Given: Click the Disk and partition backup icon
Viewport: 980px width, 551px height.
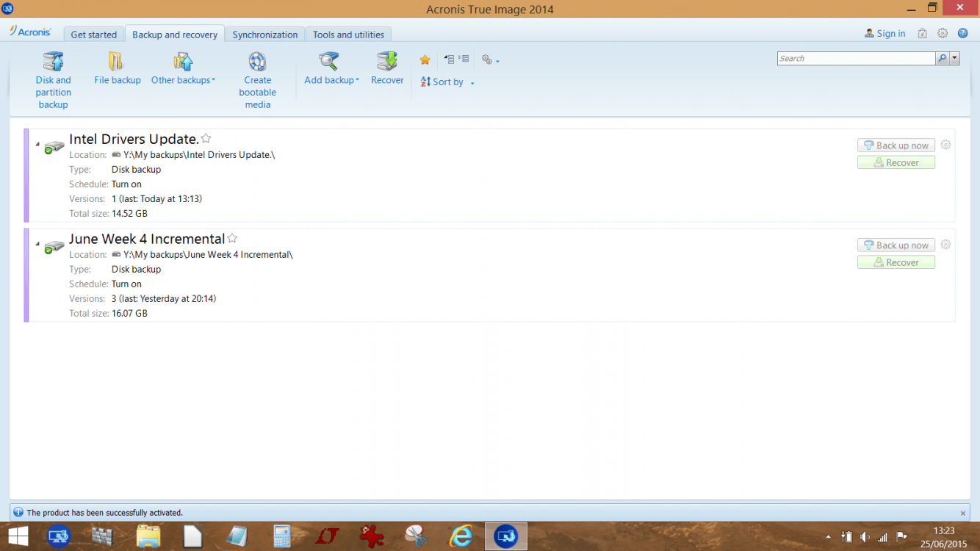Looking at the screenshot, I should (53, 62).
